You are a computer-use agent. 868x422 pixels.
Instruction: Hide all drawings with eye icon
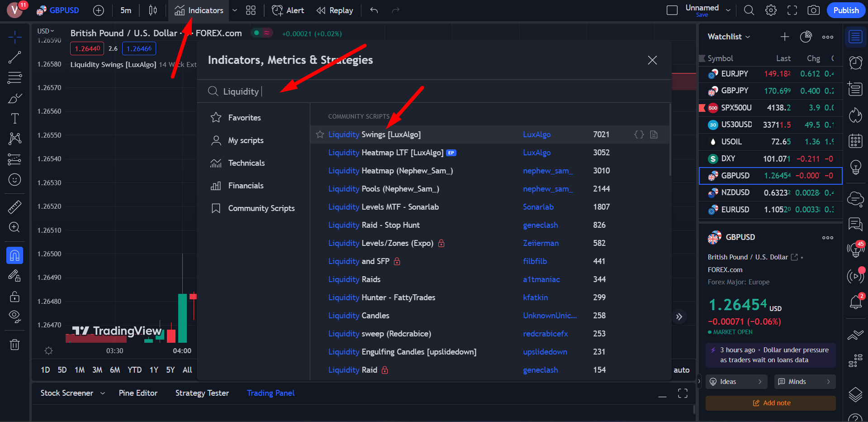tap(15, 316)
